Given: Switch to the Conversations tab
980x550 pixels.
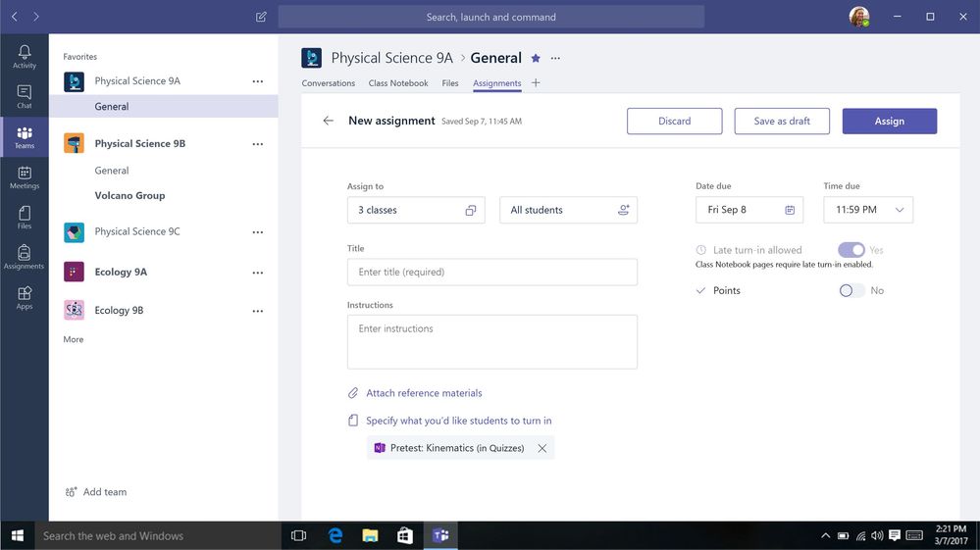Looking at the screenshot, I should coord(328,83).
